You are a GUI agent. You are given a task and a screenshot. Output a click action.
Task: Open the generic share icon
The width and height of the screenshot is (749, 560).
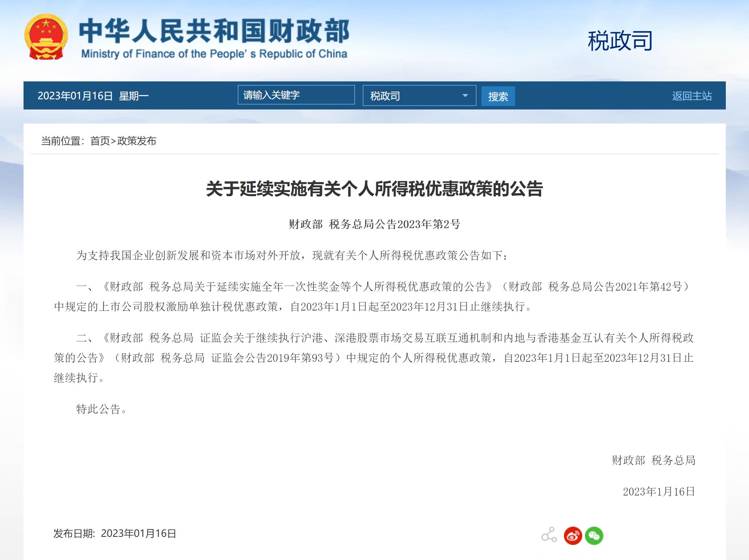coord(549,535)
